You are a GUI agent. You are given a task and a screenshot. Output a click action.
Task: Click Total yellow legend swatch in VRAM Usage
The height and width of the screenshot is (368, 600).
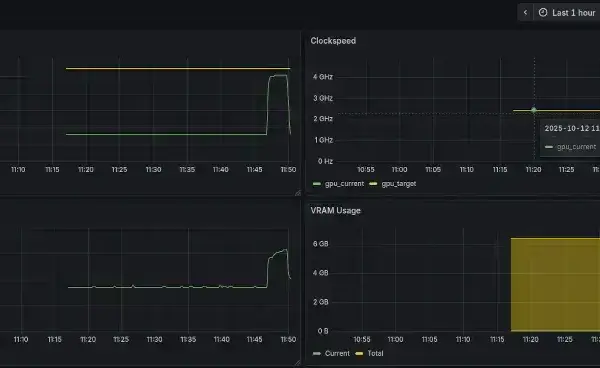tap(359, 353)
